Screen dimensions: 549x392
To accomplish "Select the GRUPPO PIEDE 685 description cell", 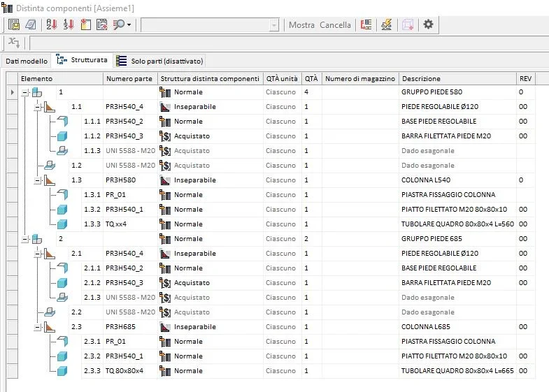I will point(457,239).
